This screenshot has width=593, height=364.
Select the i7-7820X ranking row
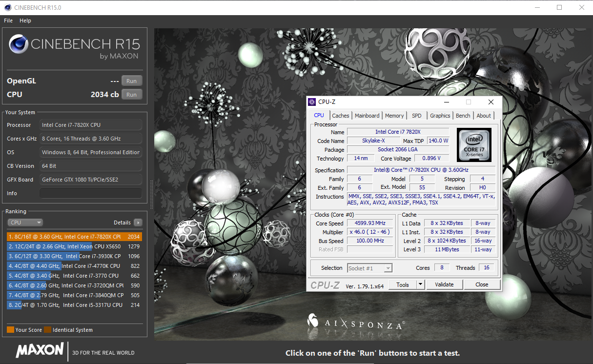click(75, 237)
